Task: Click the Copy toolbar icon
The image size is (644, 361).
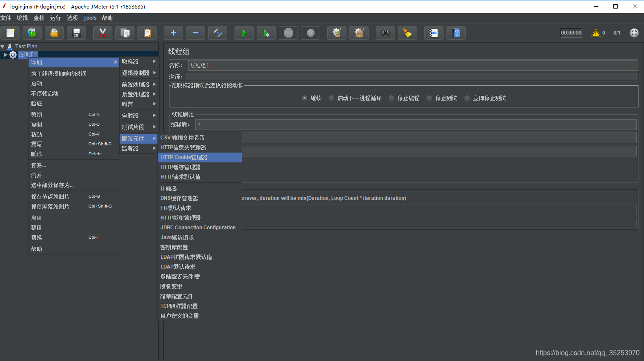Action: tap(125, 33)
